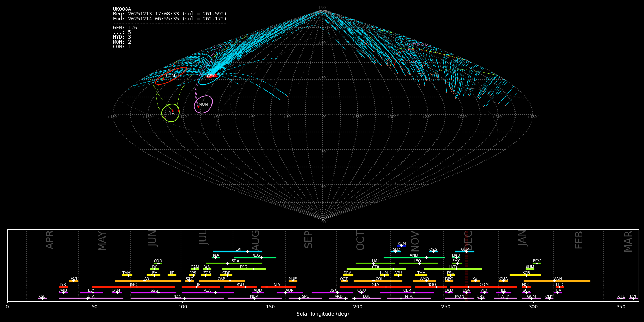Select the cyan GEM activity bar in timeline
The height and width of the screenshot is (322, 644).
(465, 252)
